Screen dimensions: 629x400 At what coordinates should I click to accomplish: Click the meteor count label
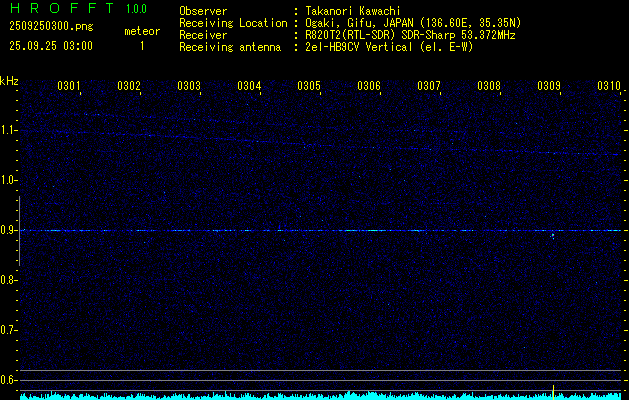[142, 31]
